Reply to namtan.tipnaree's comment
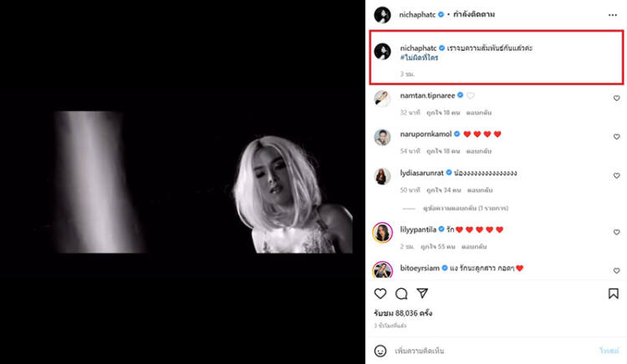The height and width of the screenshot is (364, 627). [x=479, y=113]
